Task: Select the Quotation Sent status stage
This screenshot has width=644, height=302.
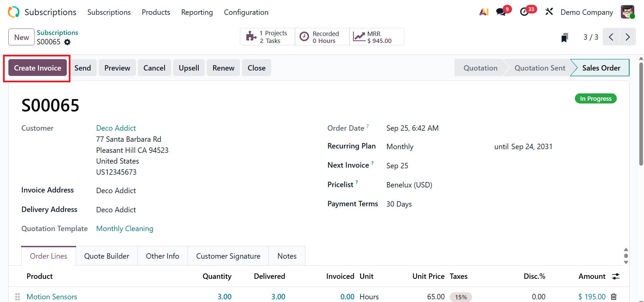Action: pos(540,68)
